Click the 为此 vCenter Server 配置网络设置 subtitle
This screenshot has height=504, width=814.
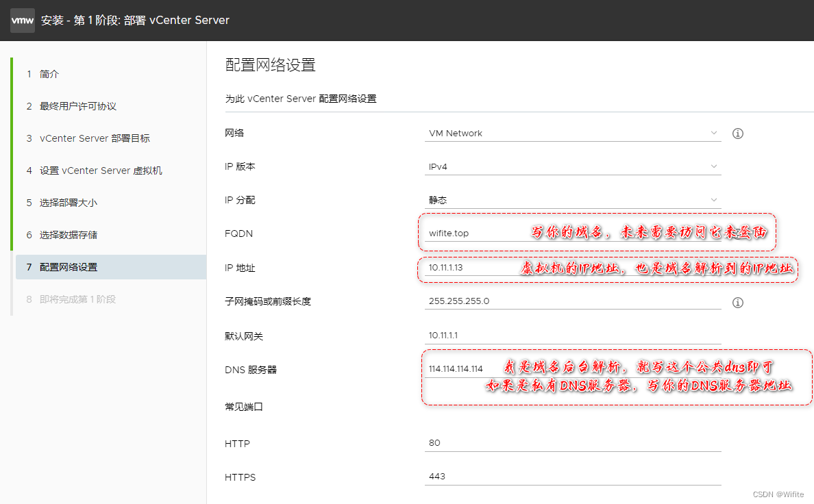[x=301, y=99]
